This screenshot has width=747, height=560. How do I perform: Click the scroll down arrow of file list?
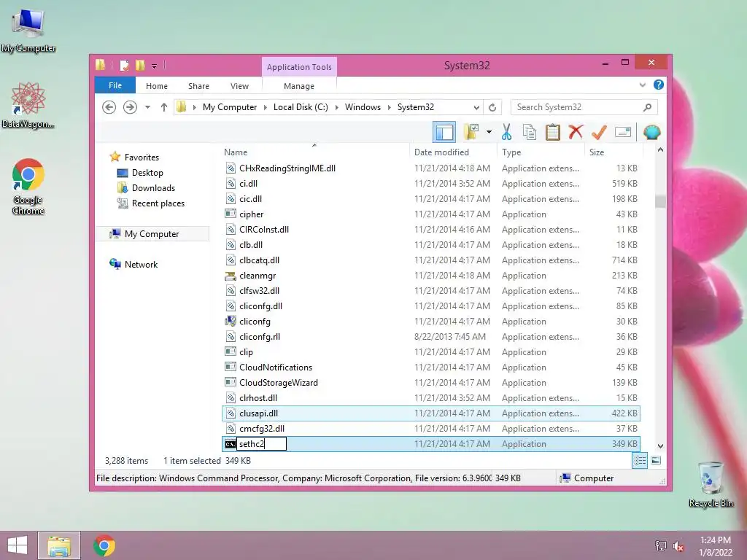pos(660,446)
